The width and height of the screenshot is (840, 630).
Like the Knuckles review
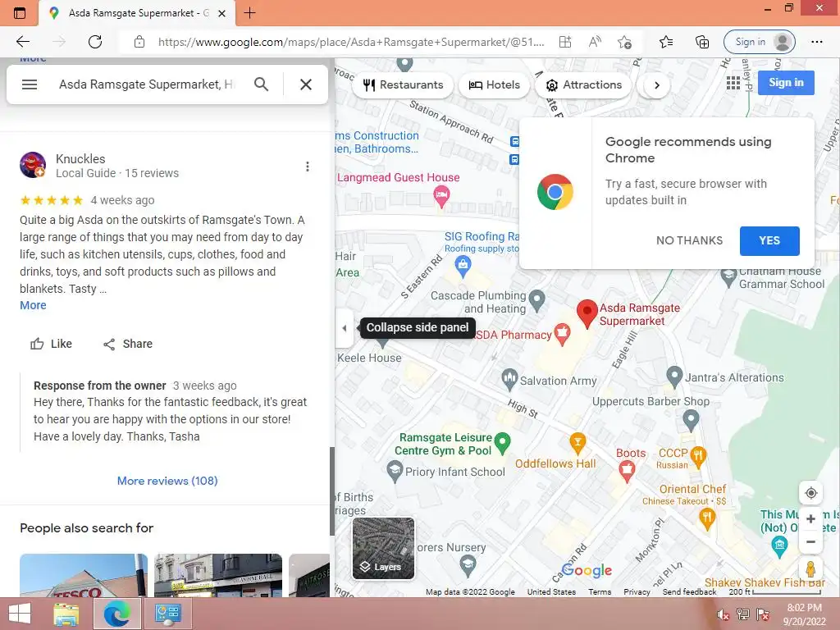coord(51,344)
